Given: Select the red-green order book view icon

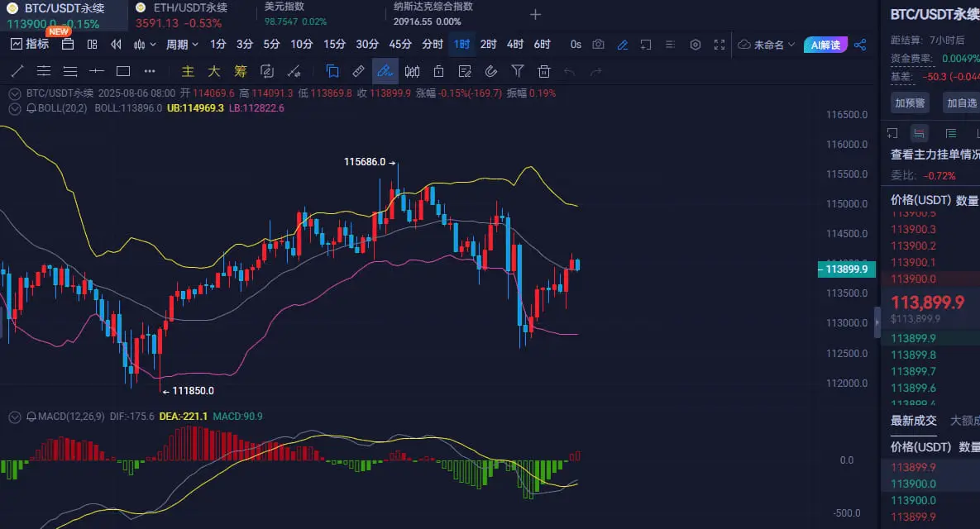Looking at the screenshot, I should 919,133.
